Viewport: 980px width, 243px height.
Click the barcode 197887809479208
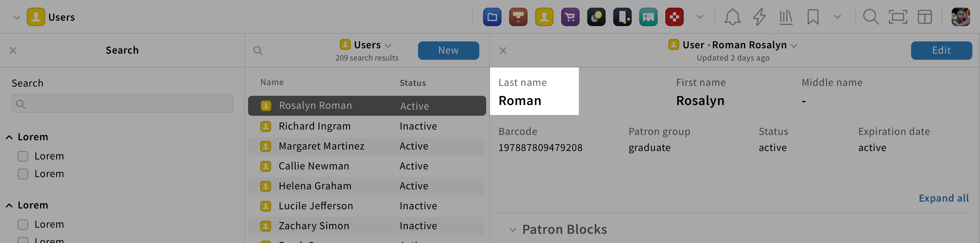point(540,148)
